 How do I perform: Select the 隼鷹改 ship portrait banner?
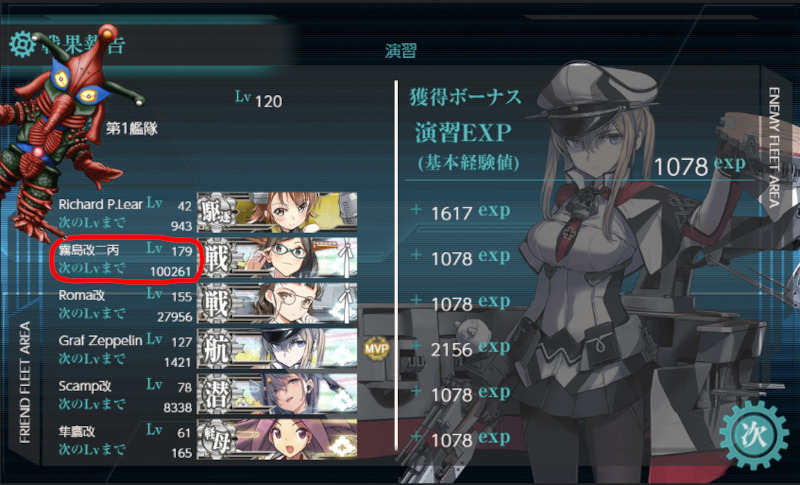277,439
